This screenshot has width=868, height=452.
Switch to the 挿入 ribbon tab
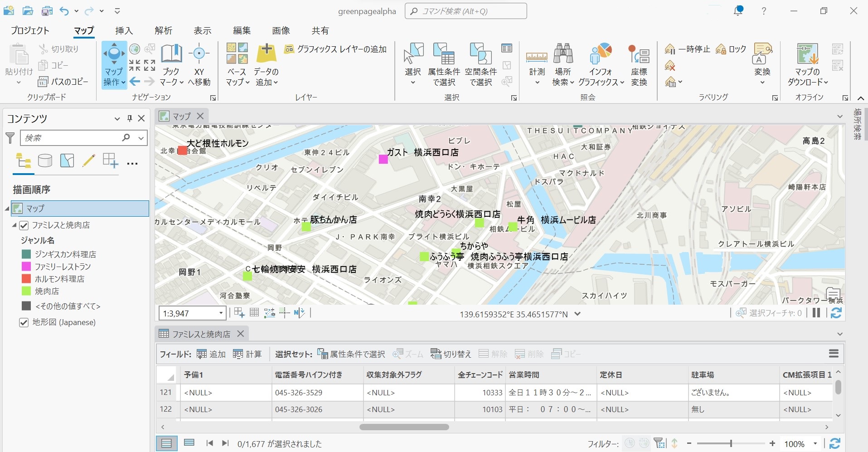[x=124, y=30]
